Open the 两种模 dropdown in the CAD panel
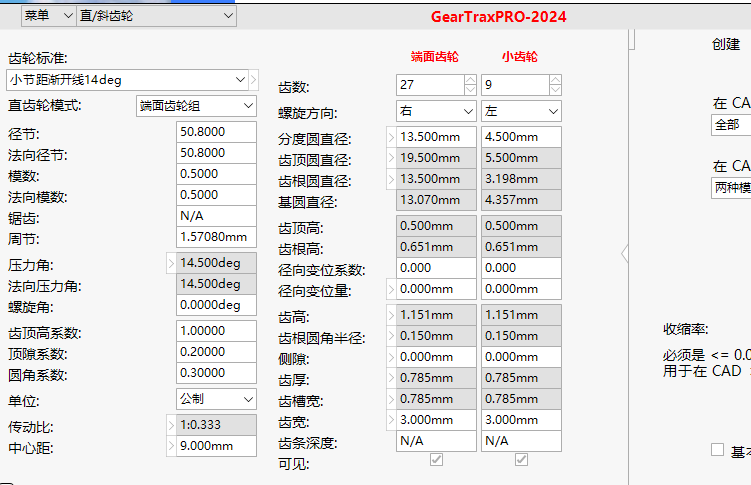The width and height of the screenshot is (751, 485). 731,188
